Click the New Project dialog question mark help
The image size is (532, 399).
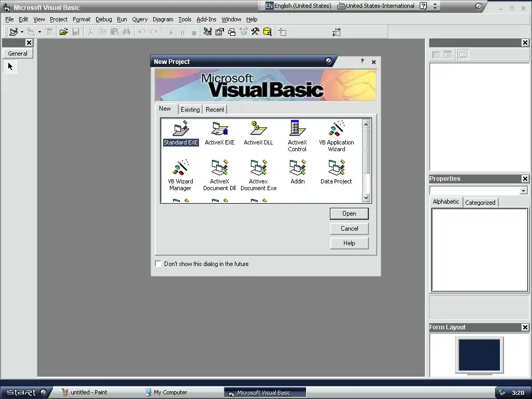362,61
